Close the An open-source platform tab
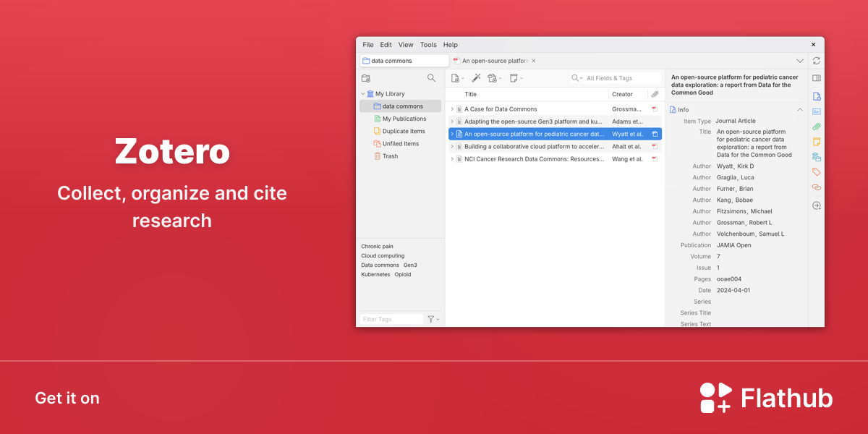The width and height of the screenshot is (868, 434). [534, 61]
